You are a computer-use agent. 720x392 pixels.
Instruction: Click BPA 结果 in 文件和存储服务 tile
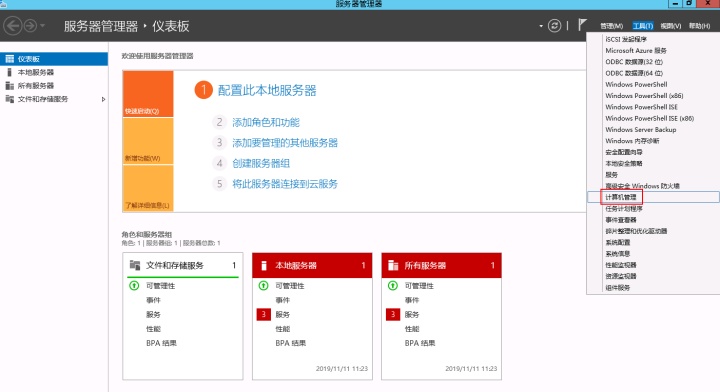(x=161, y=343)
